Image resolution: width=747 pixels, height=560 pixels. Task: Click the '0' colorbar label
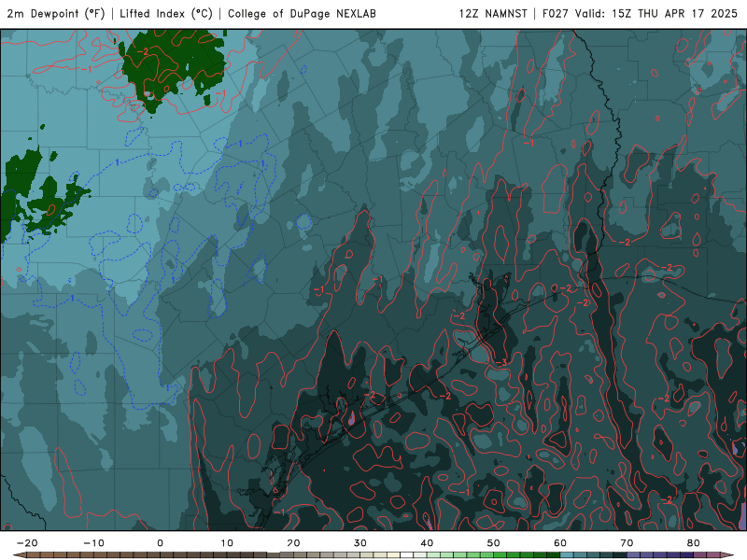(160, 543)
